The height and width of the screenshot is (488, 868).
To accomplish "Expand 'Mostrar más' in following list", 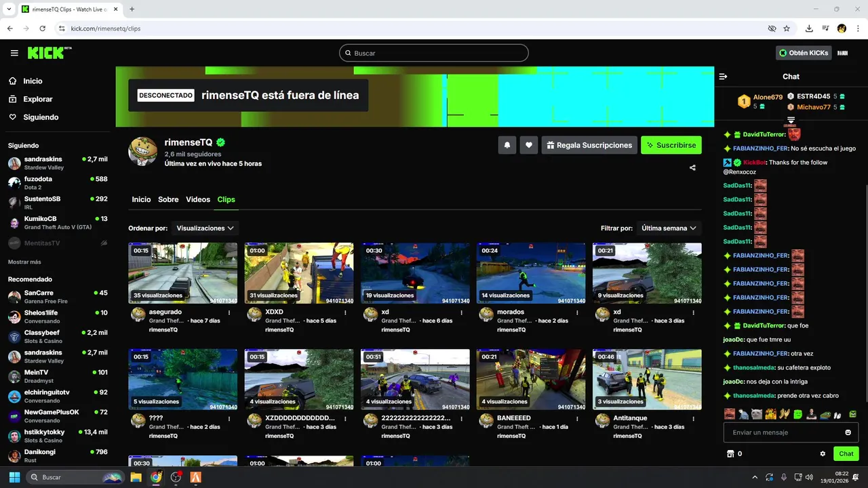I will [24, 262].
